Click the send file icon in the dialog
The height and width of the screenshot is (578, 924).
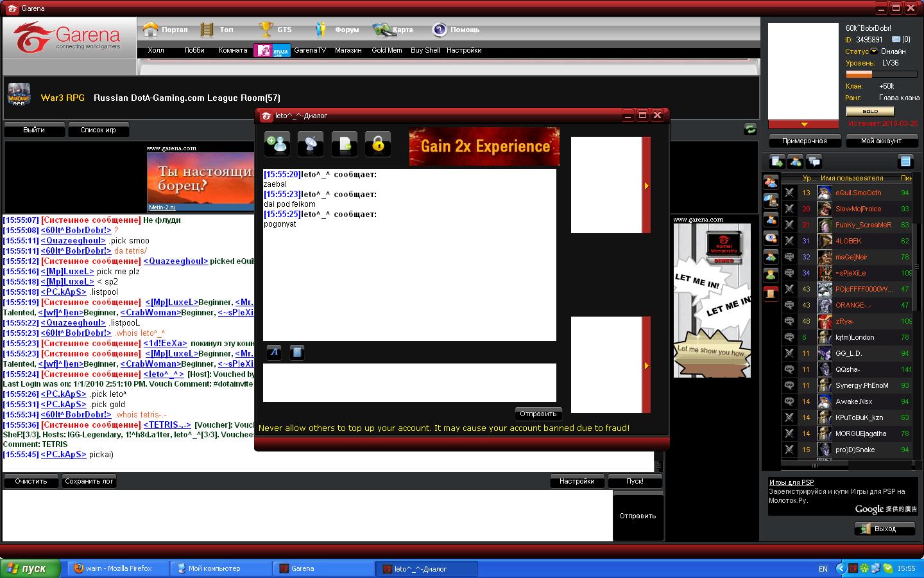point(344,144)
